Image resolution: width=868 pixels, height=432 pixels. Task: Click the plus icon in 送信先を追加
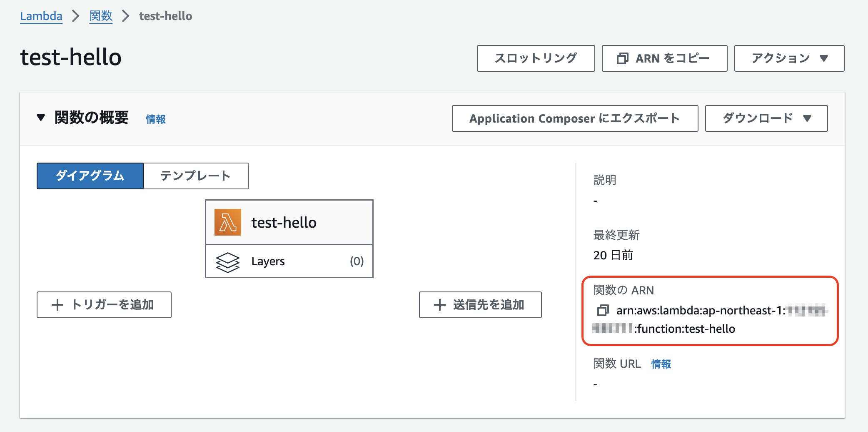(439, 305)
